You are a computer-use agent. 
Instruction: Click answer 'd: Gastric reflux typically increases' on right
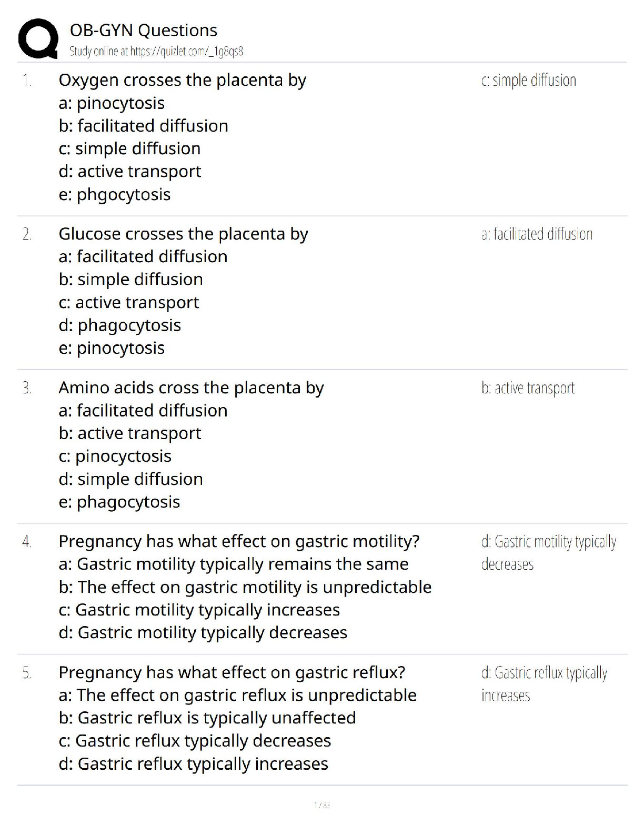pos(544,683)
